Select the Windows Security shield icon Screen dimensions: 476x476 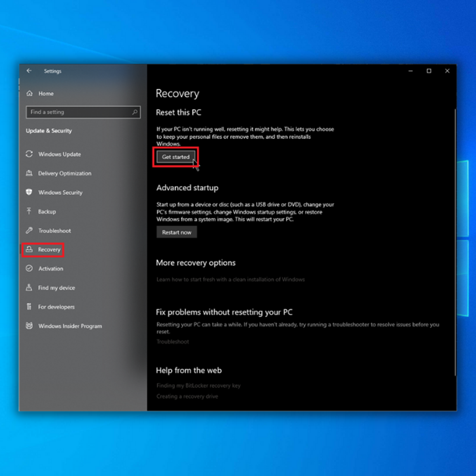pos(29,192)
